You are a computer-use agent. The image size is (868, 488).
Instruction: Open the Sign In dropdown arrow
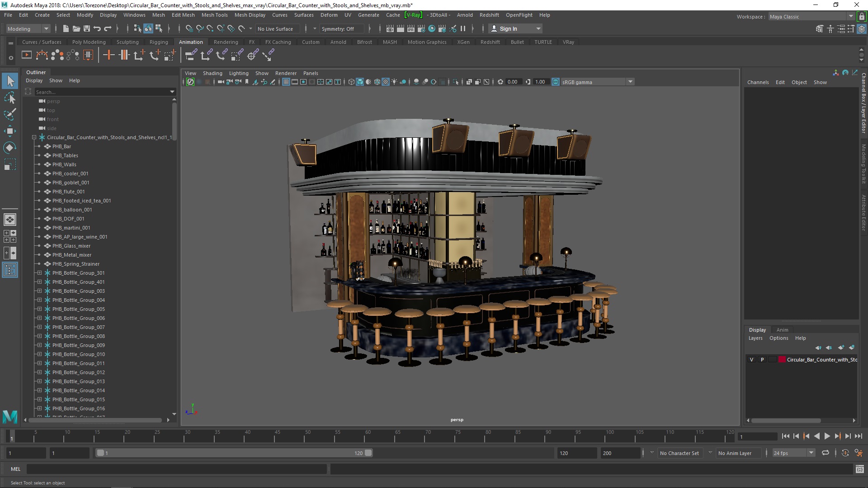pos(538,28)
